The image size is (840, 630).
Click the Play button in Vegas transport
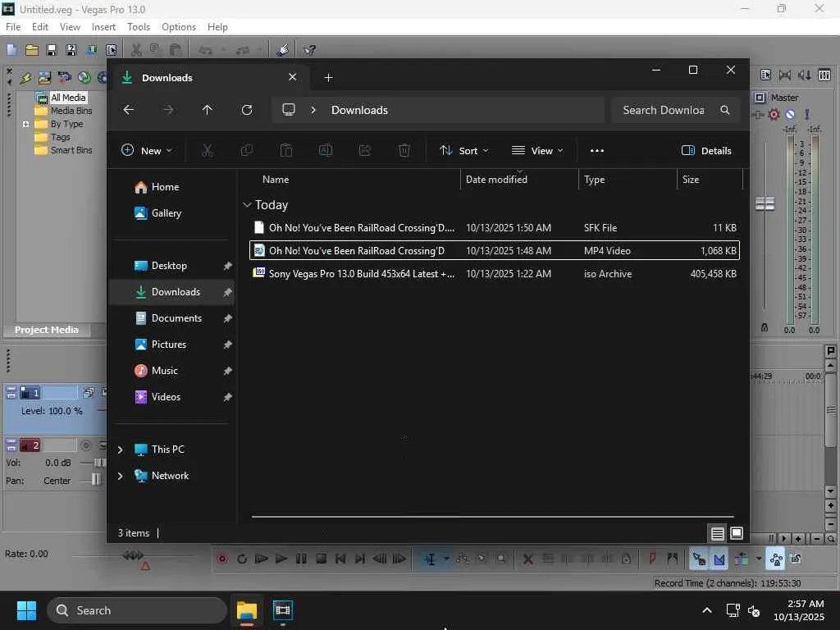coord(281,559)
